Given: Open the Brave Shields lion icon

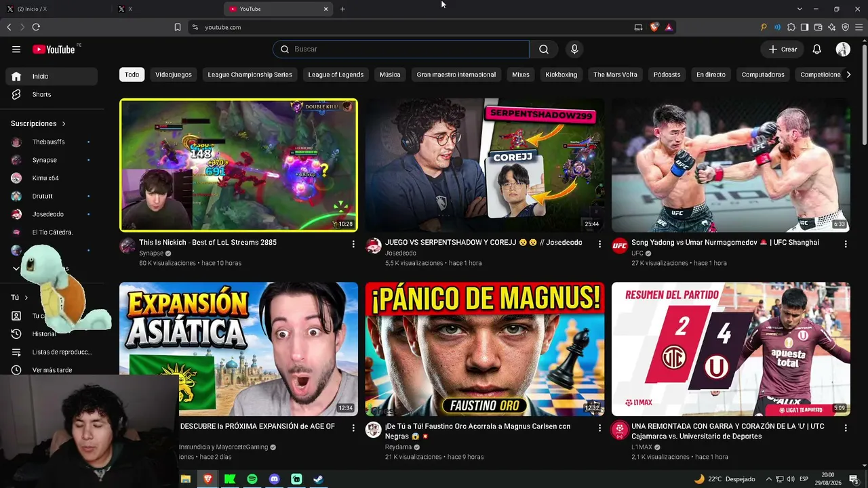Looking at the screenshot, I should (x=654, y=27).
